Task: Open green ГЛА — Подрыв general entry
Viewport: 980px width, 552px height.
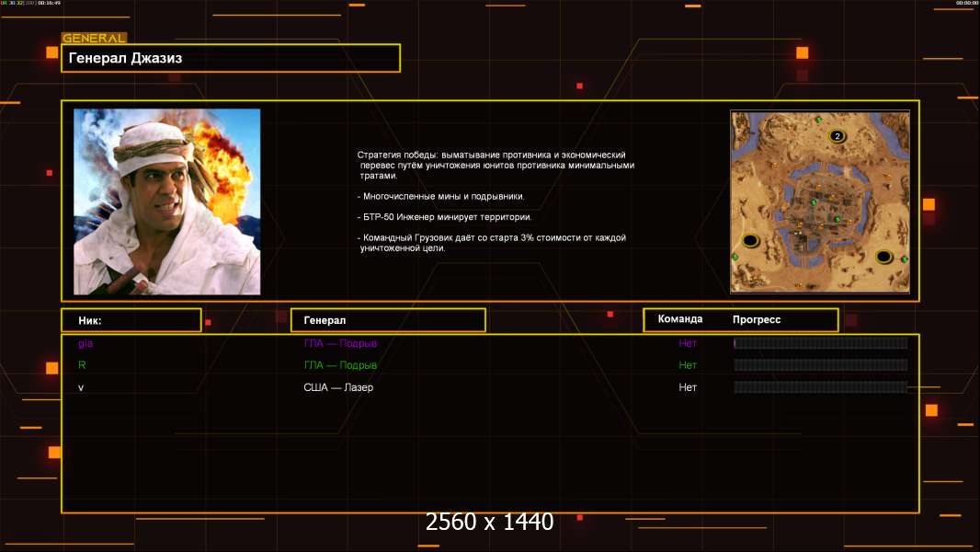Action: point(340,365)
